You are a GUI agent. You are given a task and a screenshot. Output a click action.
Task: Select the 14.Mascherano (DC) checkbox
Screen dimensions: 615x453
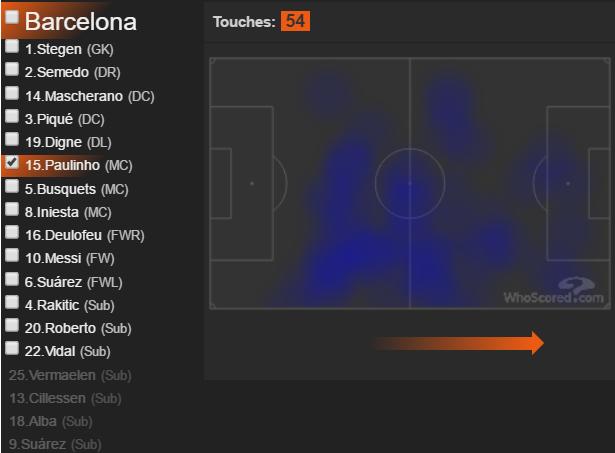pyautogui.click(x=11, y=94)
